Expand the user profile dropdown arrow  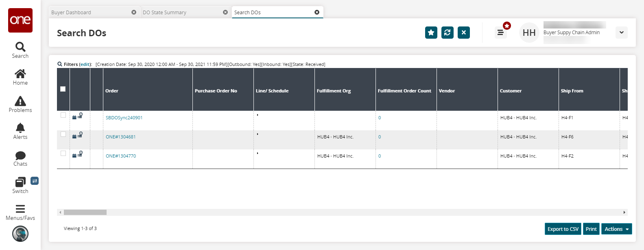pyautogui.click(x=621, y=33)
